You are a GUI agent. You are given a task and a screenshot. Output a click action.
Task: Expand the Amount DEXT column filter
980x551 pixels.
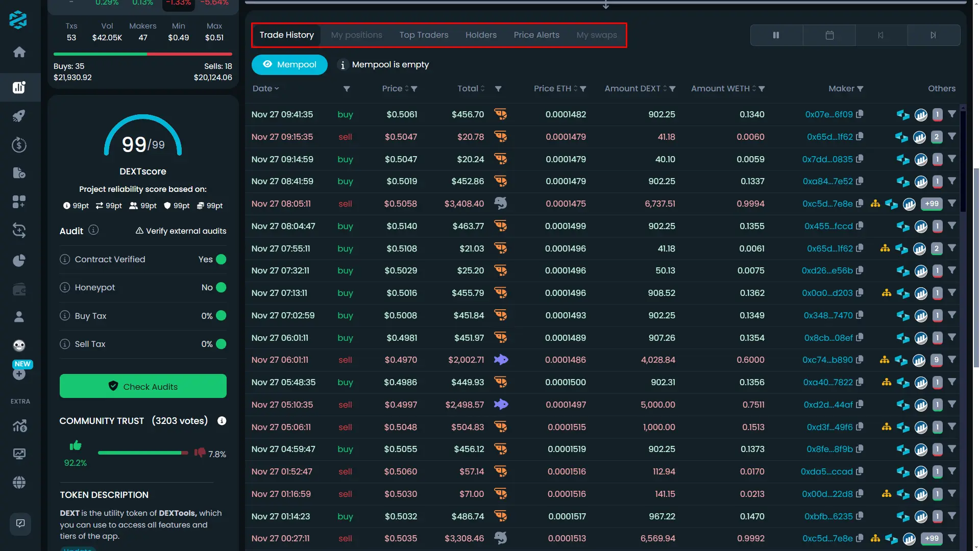point(672,88)
